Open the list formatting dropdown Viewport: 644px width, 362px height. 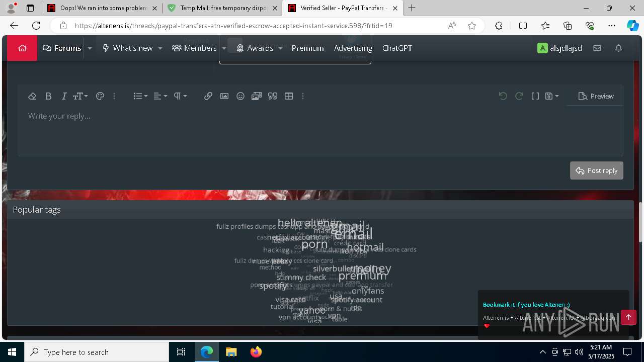140,96
